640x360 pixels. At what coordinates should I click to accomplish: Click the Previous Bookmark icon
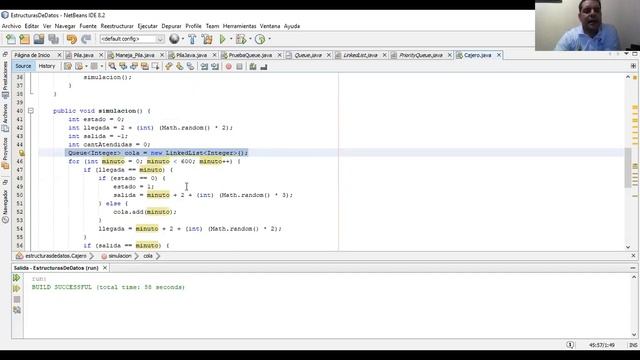click(169, 67)
